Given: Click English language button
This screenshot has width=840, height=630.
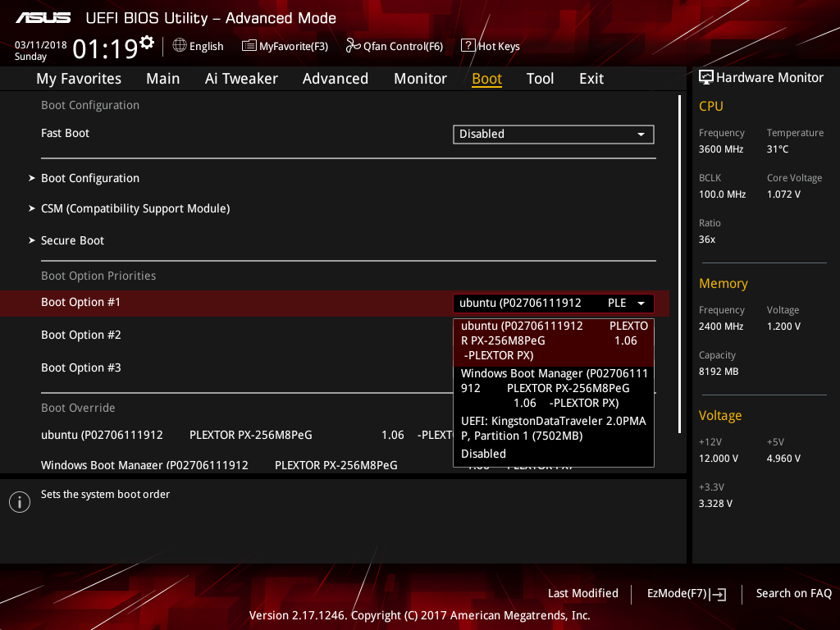Looking at the screenshot, I should tap(199, 46).
